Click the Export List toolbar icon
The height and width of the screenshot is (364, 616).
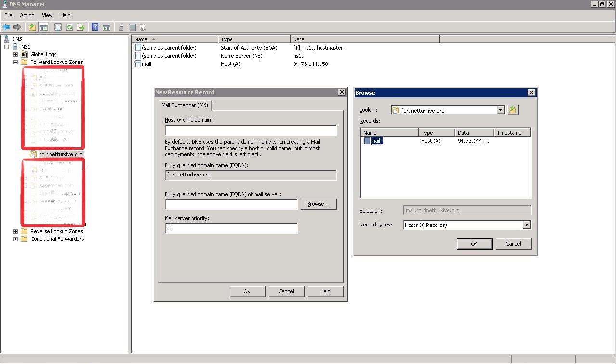point(80,27)
